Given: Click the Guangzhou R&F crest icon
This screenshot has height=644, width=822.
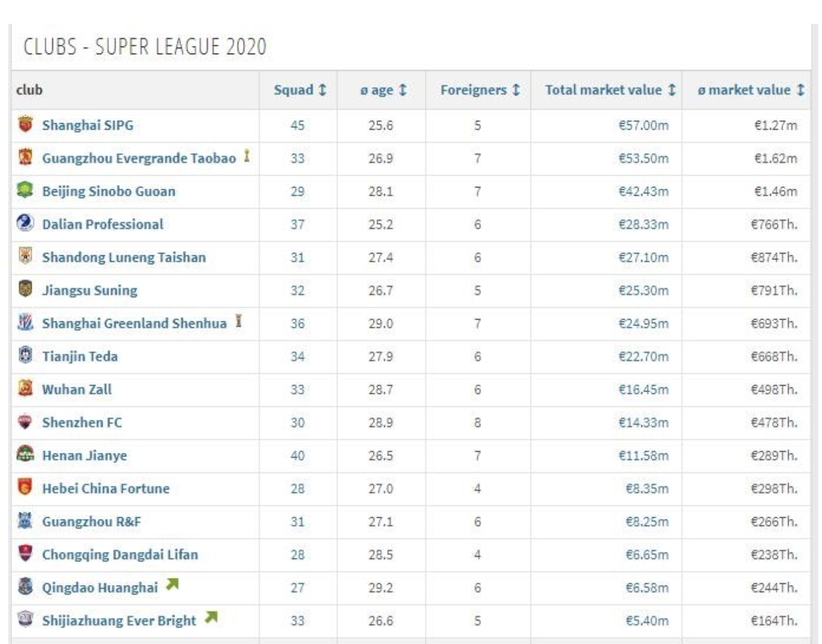Looking at the screenshot, I should coord(25,520).
